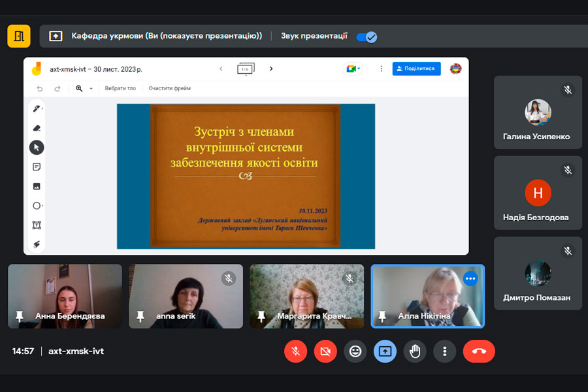This screenshot has width=588, height=392.
Task: Select Надія Безгодова participant tile
Action: click(538, 193)
